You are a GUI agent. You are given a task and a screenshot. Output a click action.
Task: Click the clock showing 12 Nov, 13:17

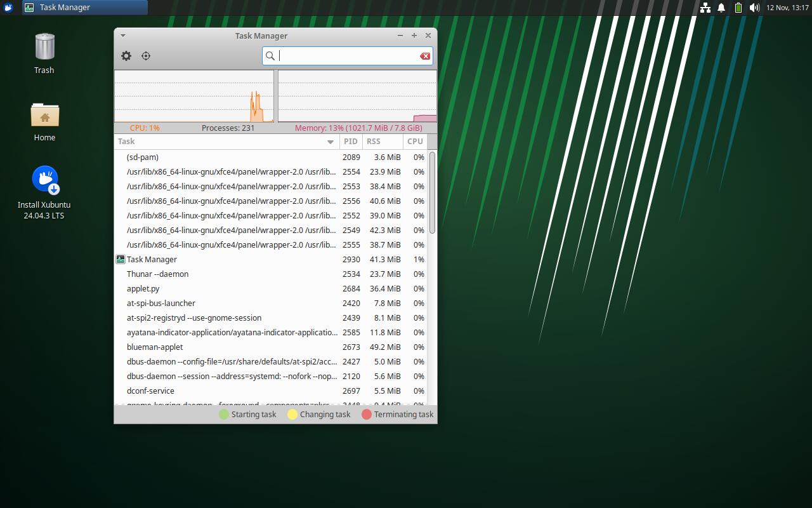click(787, 8)
